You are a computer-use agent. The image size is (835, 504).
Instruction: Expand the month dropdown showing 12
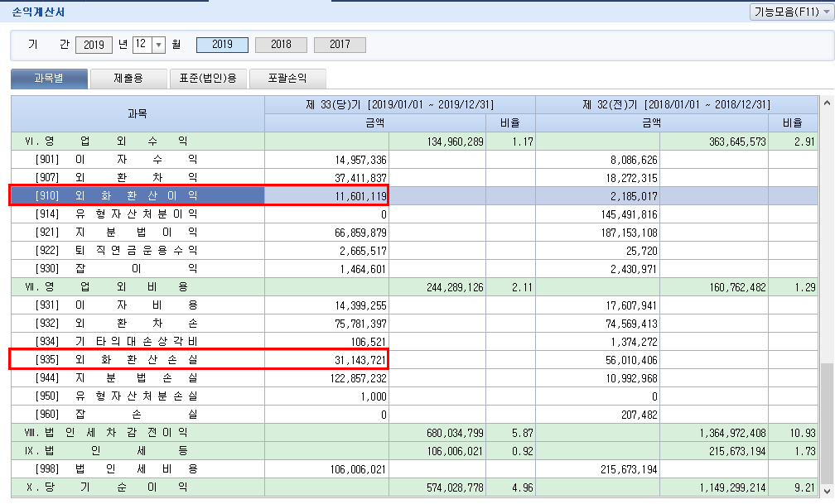pyautogui.click(x=159, y=45)
